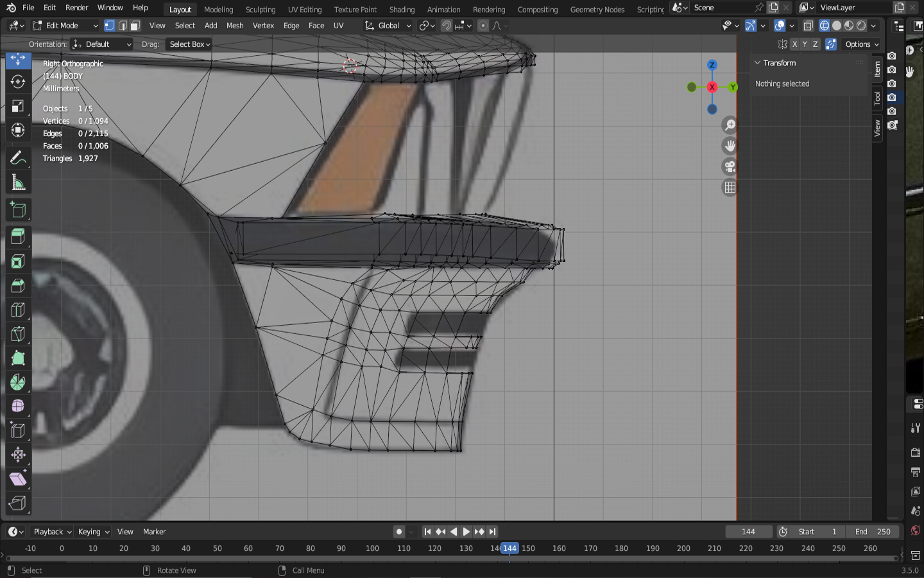Enable vertex select mode
Image resolution: width=924 pixels, height=578 pixels.
tap(110, 26)
